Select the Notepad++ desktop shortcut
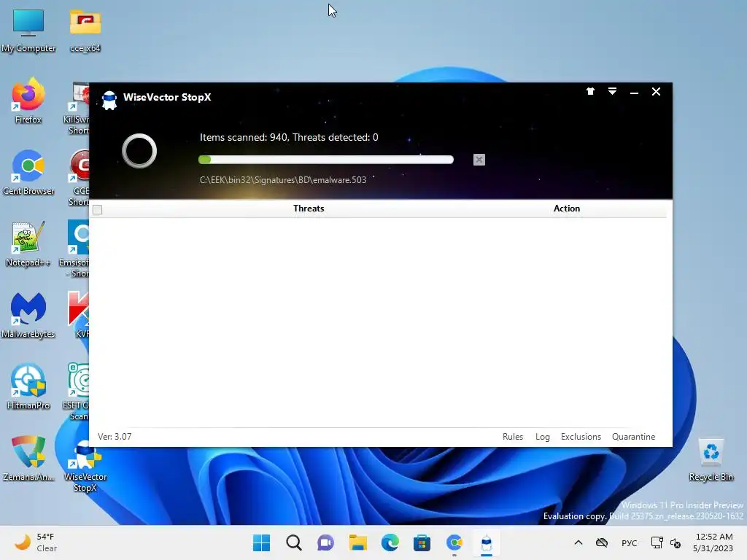Screen dimensions: 747x560 pyautogui.click(x=28, y=244)
